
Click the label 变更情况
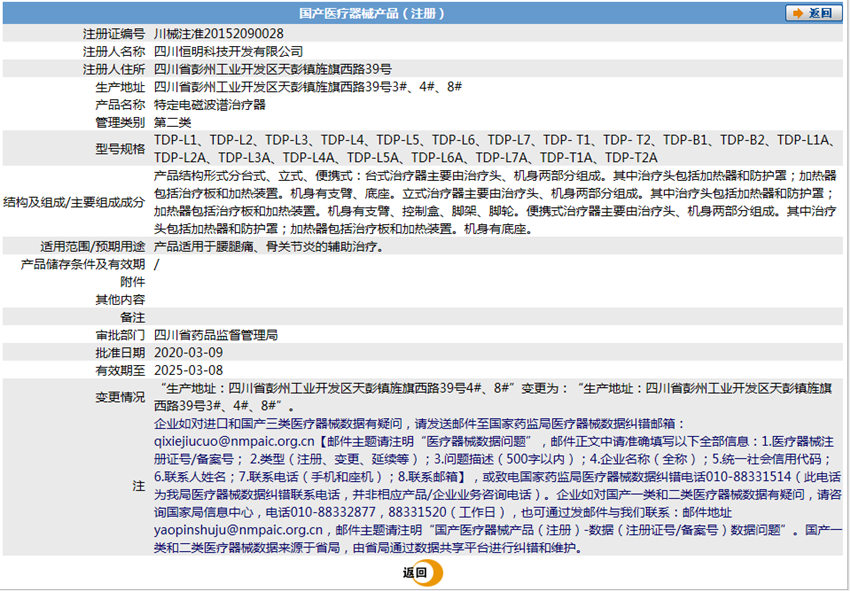(x=120, y=397)
